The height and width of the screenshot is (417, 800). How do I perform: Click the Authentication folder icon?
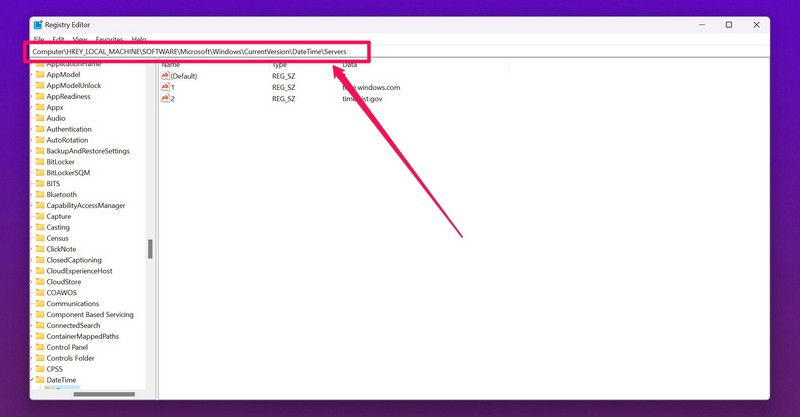pos(40,129)
